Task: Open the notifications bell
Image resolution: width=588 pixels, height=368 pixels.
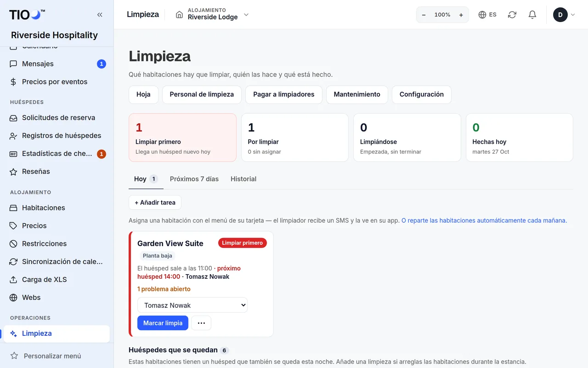Action: click(532, 15)
